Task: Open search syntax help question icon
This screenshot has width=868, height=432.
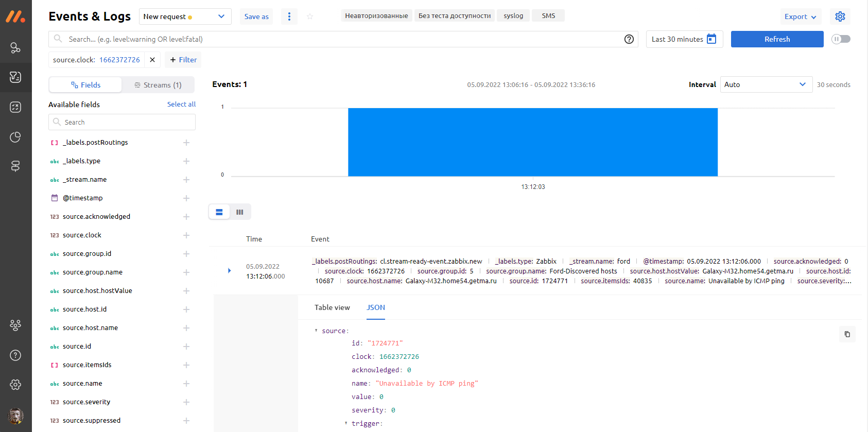Action: click(x=629, y=39)
